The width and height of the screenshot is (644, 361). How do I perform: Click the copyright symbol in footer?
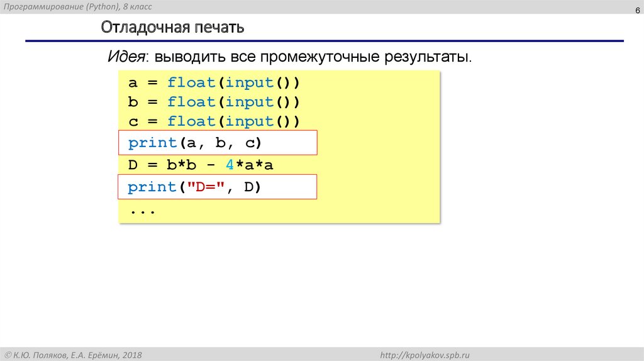[x=6, y=355]
